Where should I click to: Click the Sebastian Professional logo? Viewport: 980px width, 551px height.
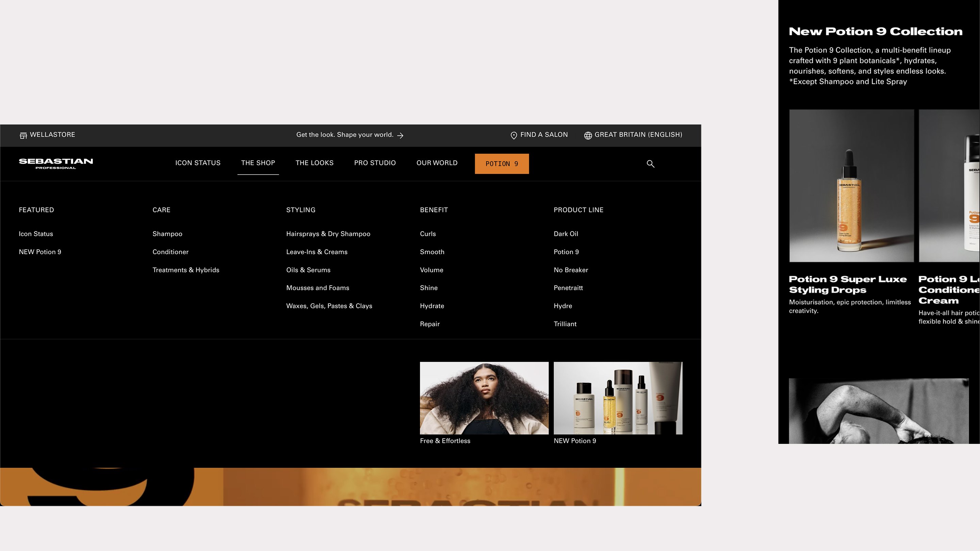pos(56,164)
